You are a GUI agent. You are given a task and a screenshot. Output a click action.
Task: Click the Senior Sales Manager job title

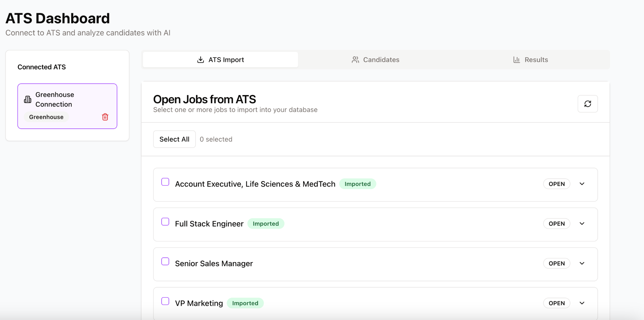[214, 264]
